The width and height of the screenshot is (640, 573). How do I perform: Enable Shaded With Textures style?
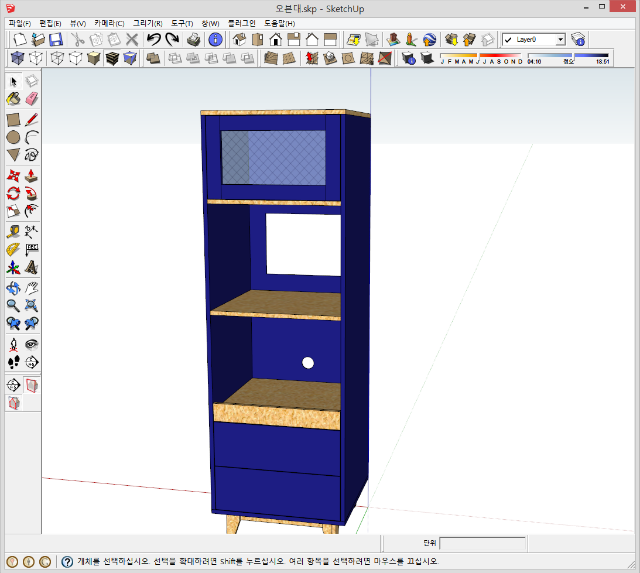tap(112, 58)
